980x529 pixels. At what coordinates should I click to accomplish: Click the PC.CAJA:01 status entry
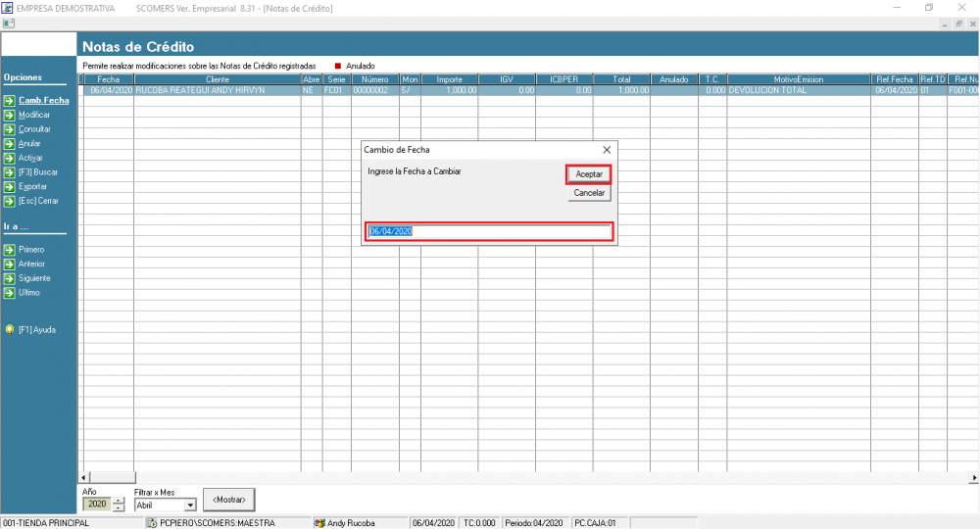[x=598, y=523]
